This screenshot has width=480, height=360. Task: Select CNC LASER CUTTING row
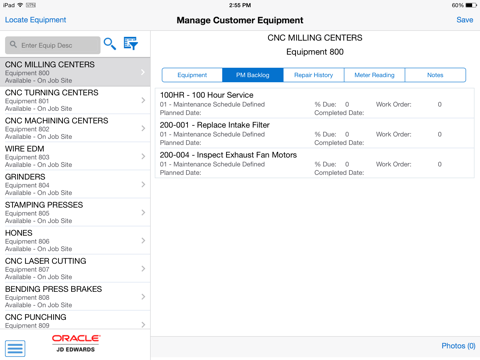[75, 269]
